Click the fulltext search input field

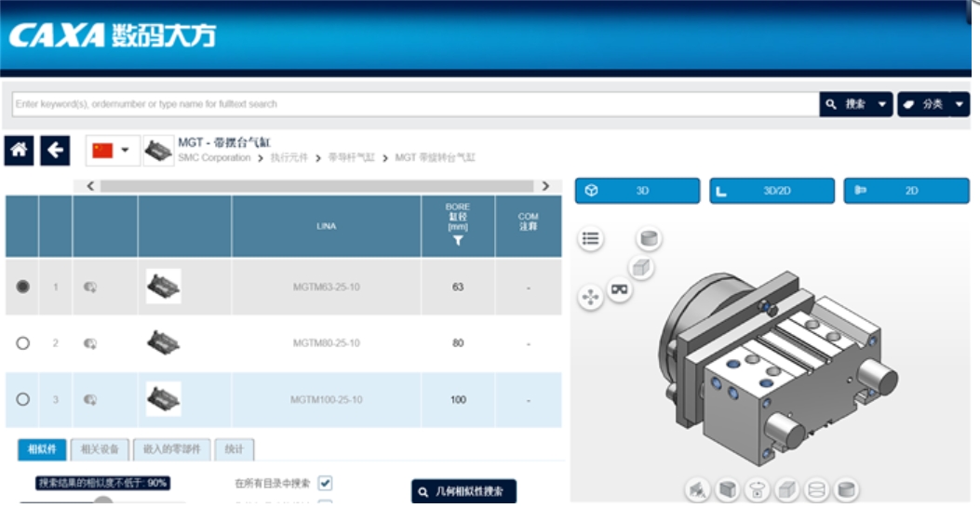click(x=416, y=104)
